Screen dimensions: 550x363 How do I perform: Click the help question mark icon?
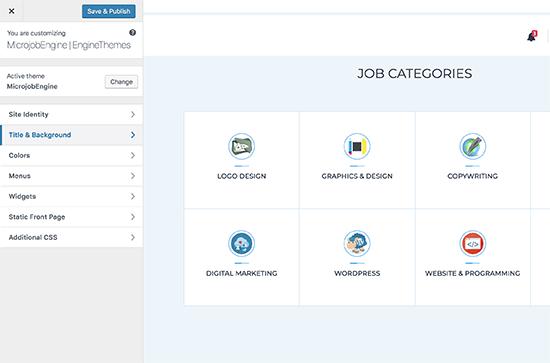[133, 33]
